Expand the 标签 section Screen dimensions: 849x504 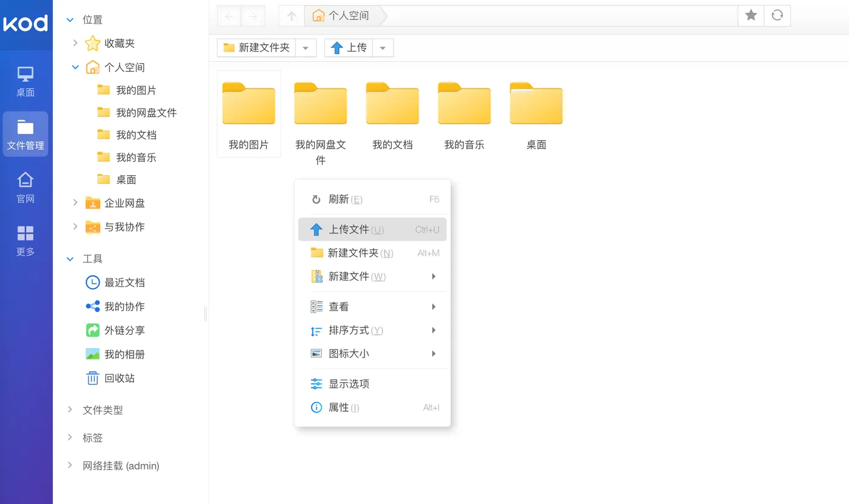(70, 438)
